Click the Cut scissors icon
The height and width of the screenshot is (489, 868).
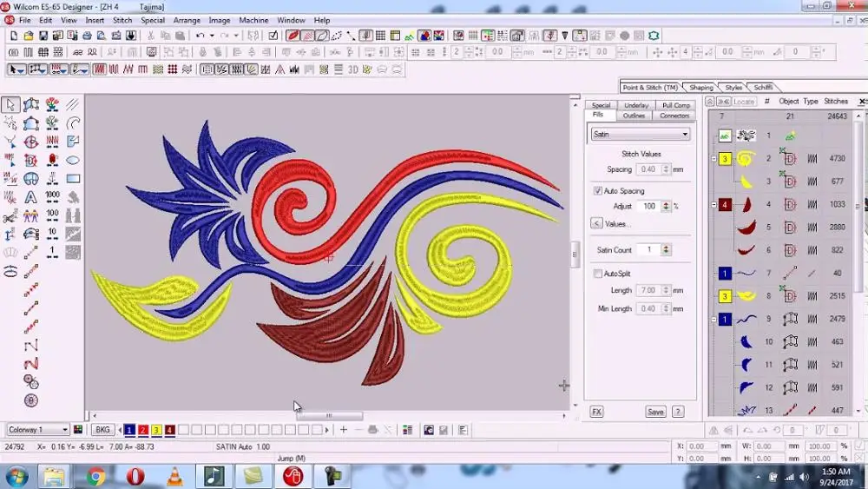pyautogui.click(x=151, y=36)
